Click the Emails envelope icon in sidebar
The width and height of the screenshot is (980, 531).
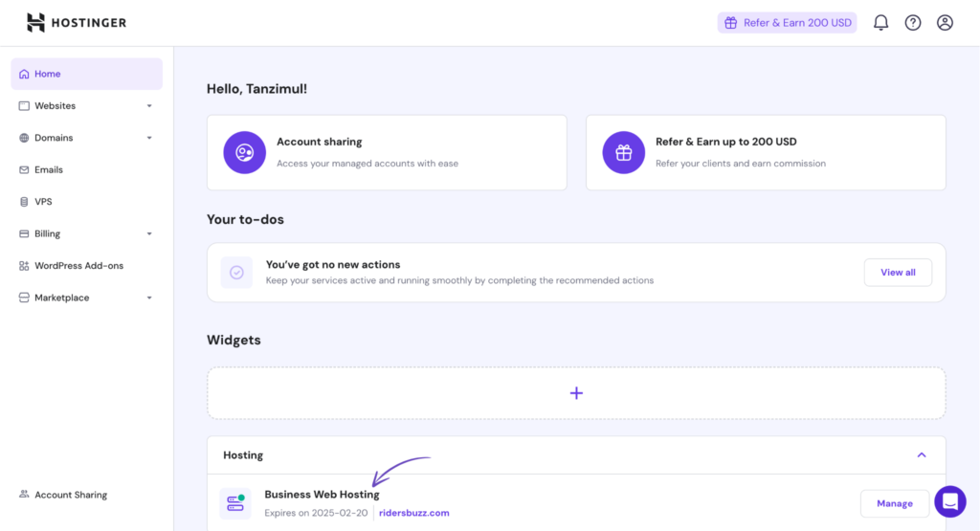pos(24,169)
